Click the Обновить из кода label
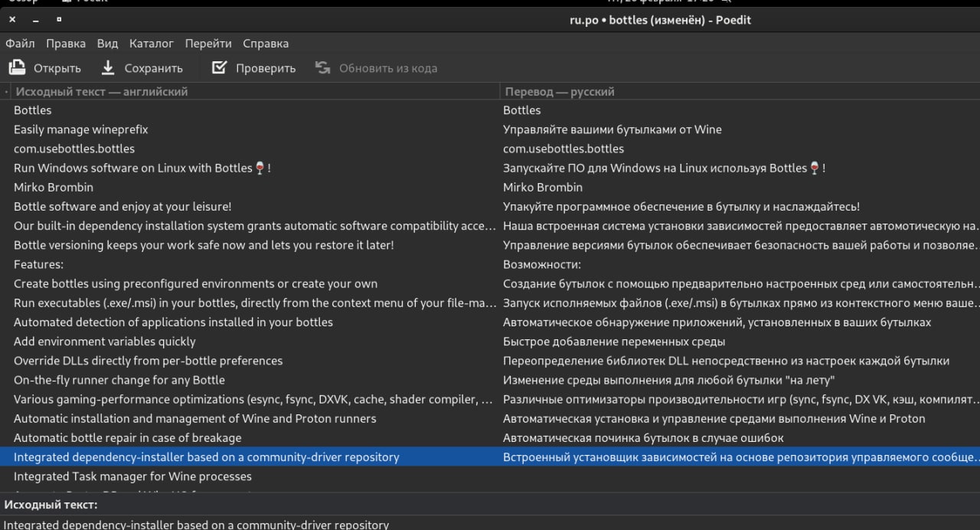This screenshot has width=980, height=530. [x=388, y=68]
